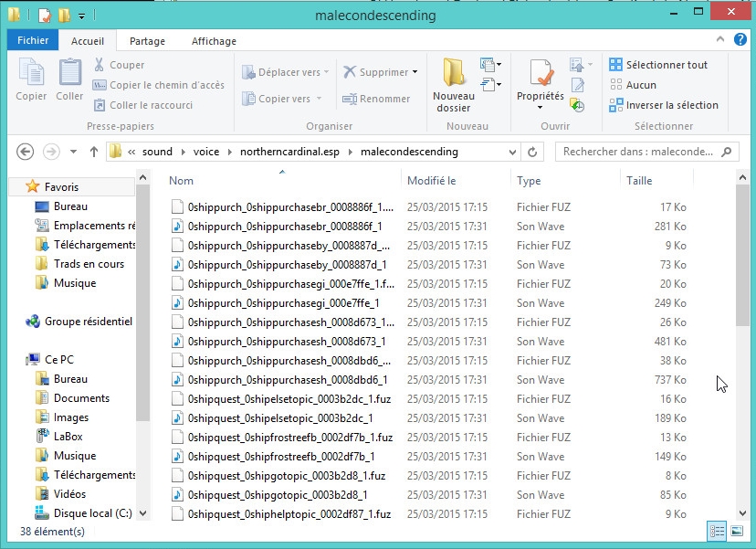Go up one folder level
Image resolution: width=756 pixels, height=549 pixels.
click(x=93, y=152)
